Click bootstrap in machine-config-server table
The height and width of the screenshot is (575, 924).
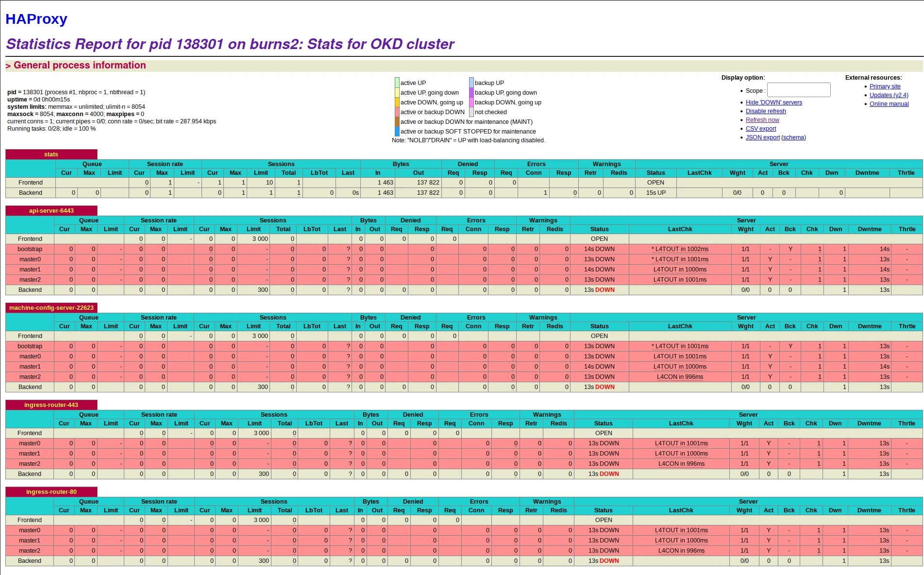30,346
